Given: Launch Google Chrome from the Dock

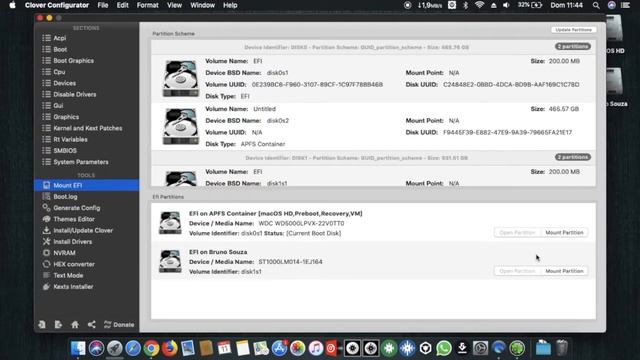Looking at the screenshot, I should click(x=151, y=348).
